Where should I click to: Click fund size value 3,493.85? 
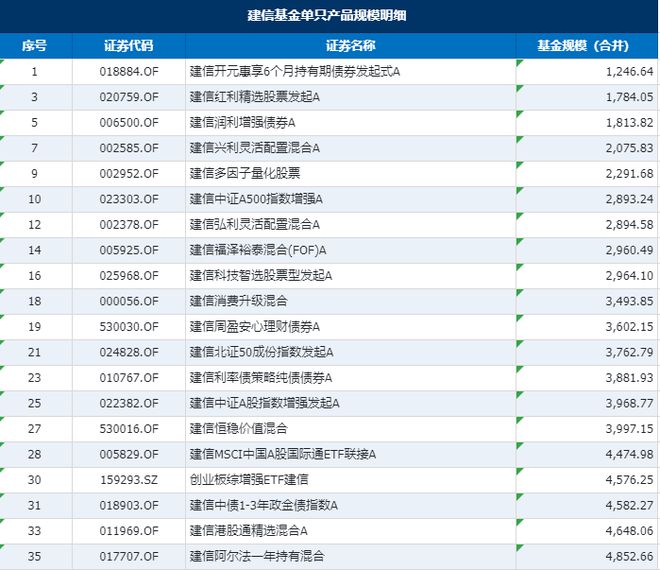(629, 301)
